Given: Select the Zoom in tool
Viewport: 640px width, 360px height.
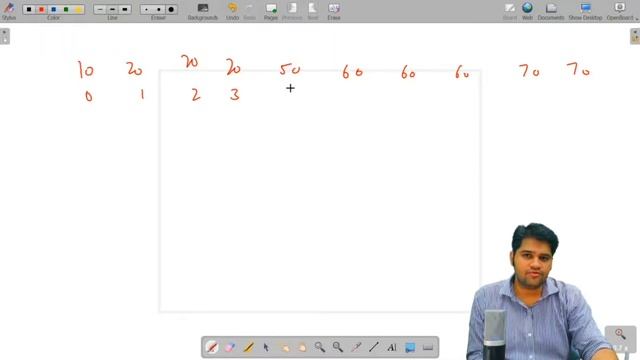Looking at the screenshot, I should (320, 347).
